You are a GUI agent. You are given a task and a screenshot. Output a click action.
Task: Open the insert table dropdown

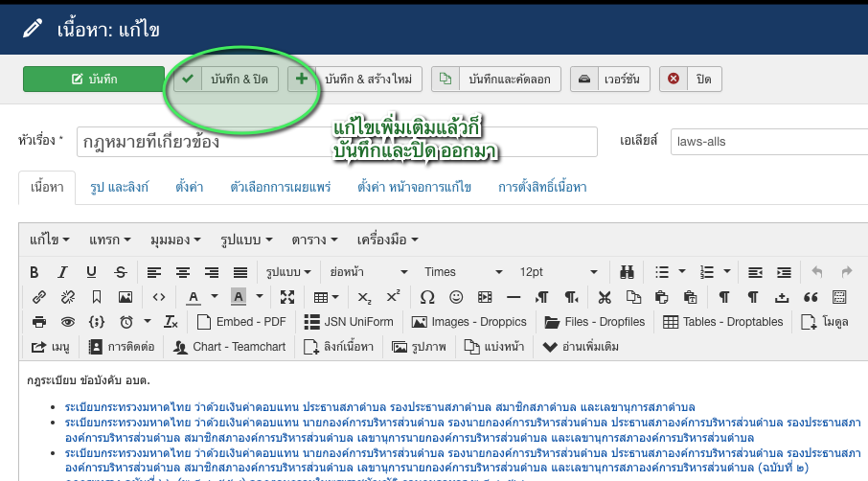pyautogui.click(x=326, y=297)
